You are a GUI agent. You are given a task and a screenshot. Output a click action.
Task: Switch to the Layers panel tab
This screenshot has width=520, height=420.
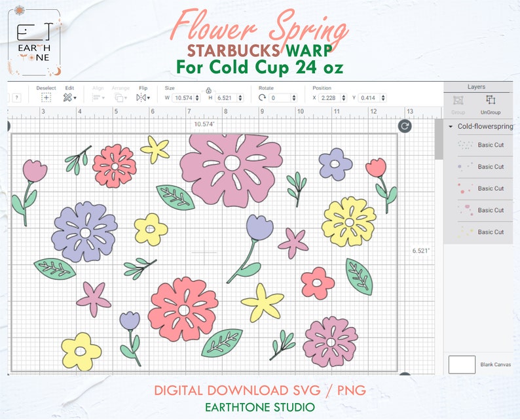tap(476, 87)
